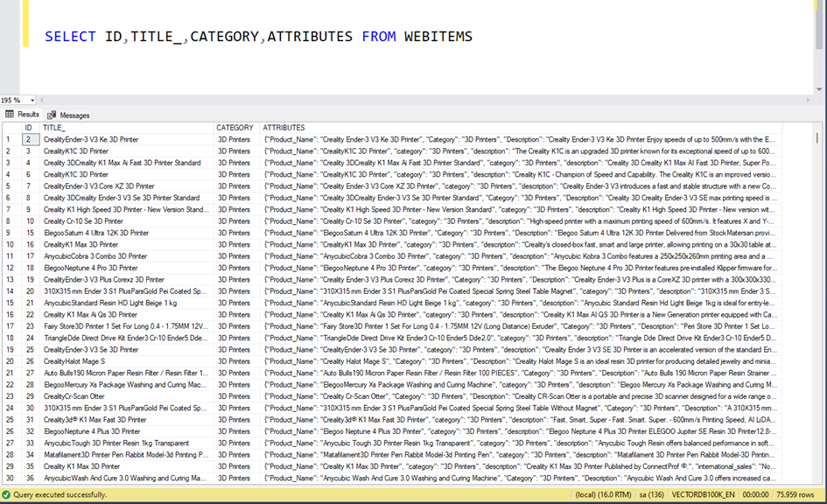Select the ID cell with value 2
Image resolution: width=827 pixels, height=504 pixels.
(x=30, y=139)
